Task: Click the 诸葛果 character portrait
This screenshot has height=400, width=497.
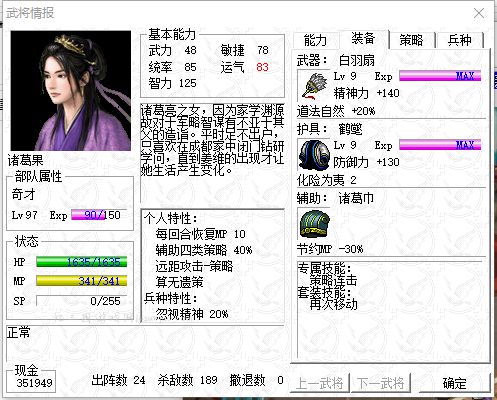Action: [x=71, y=91]
